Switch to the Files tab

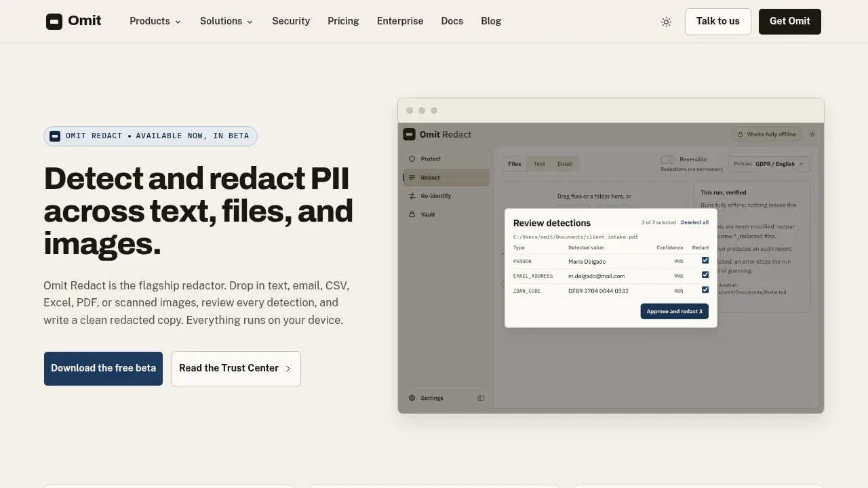click(515, 164)
